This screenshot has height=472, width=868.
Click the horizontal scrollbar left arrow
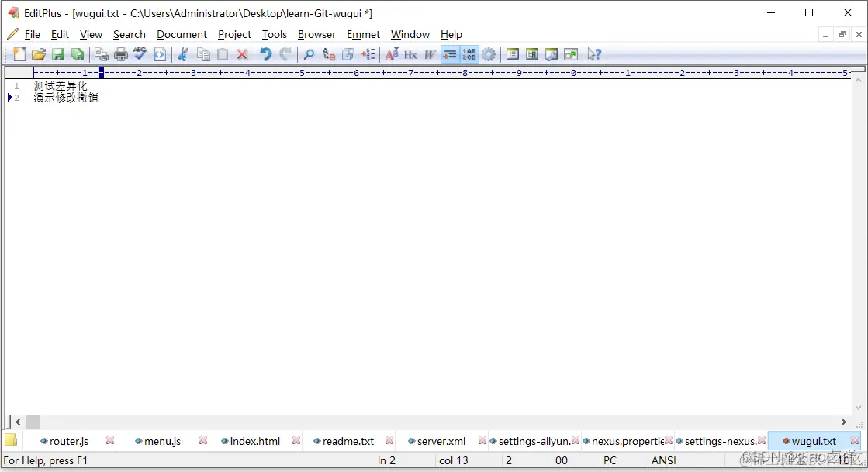click(x=18, y=422)
